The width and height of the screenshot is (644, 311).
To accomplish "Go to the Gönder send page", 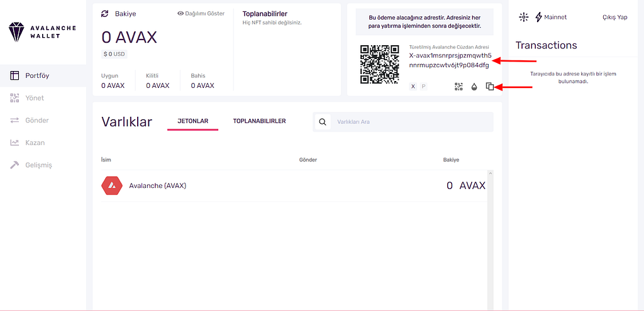I will click(43, 120).
